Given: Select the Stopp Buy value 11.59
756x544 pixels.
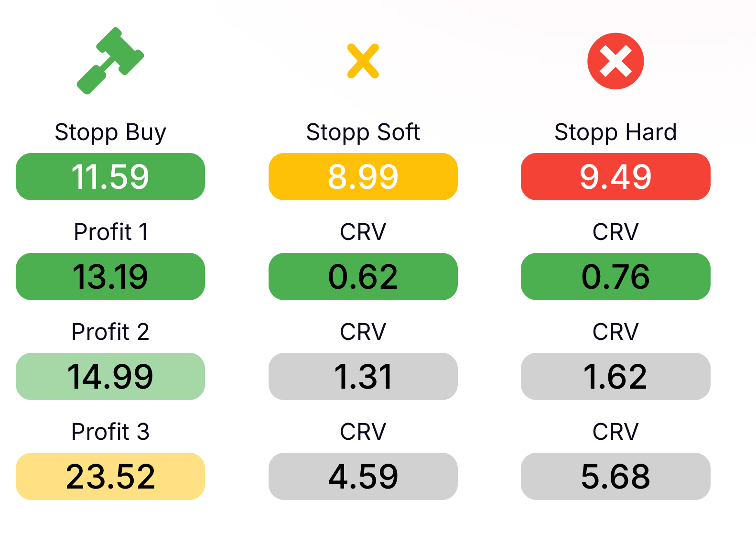Looking at the screenshot, I should pyautogui.click(x=110, y=176).
